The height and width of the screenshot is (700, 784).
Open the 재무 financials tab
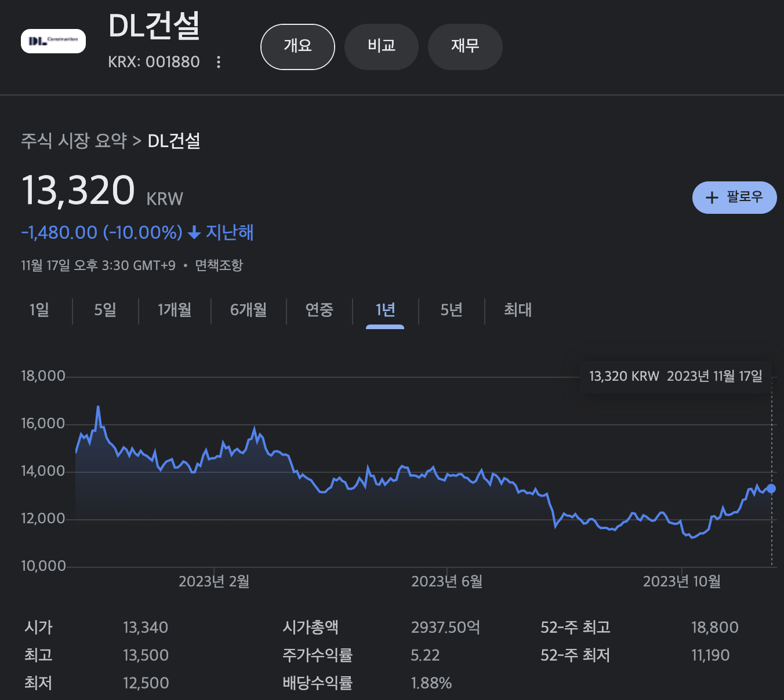[x=465, y=47]
